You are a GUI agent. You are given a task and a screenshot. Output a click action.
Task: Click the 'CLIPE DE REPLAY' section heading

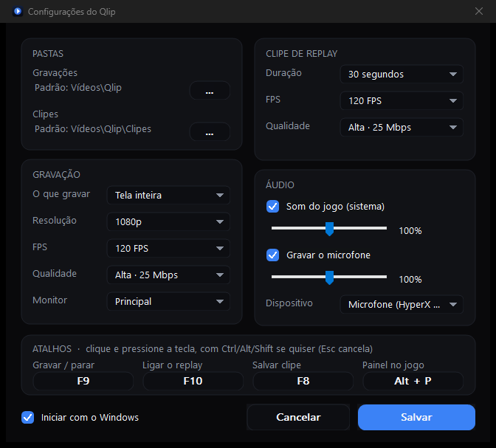[x=301, y=54]
